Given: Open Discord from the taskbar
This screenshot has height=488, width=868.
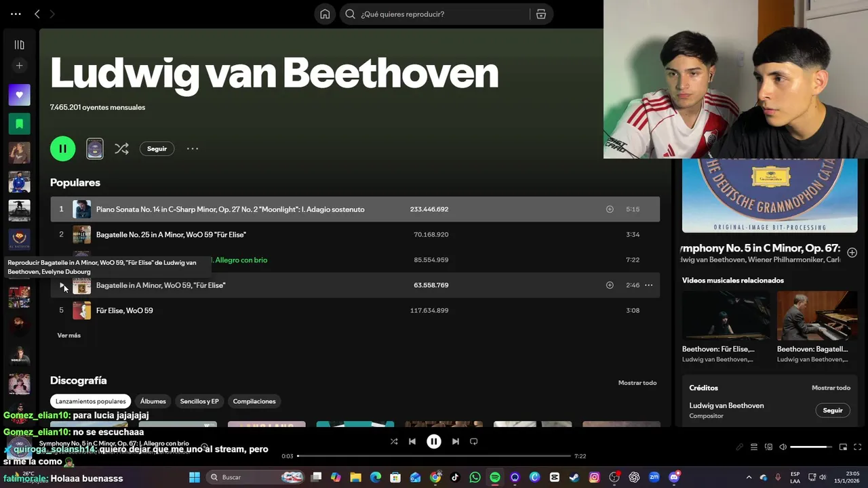Looking at the screenshot, I should [x=674, y=477].
